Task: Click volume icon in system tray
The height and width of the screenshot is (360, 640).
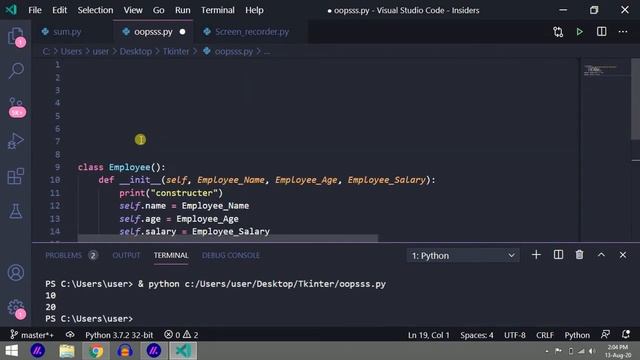Action: coord(591,351)
